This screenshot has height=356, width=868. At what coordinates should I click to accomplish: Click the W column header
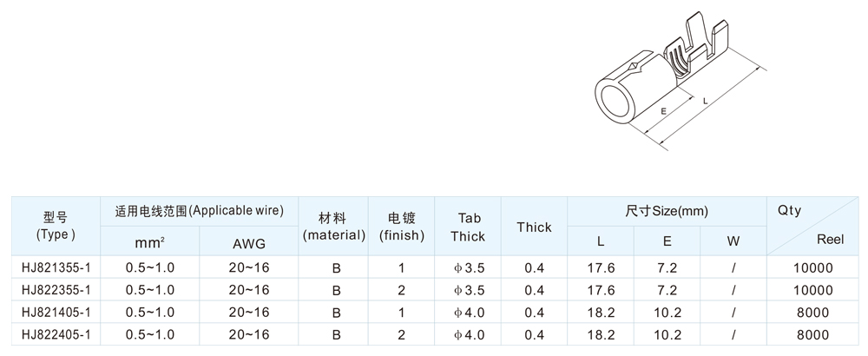(x=733, y=242)
